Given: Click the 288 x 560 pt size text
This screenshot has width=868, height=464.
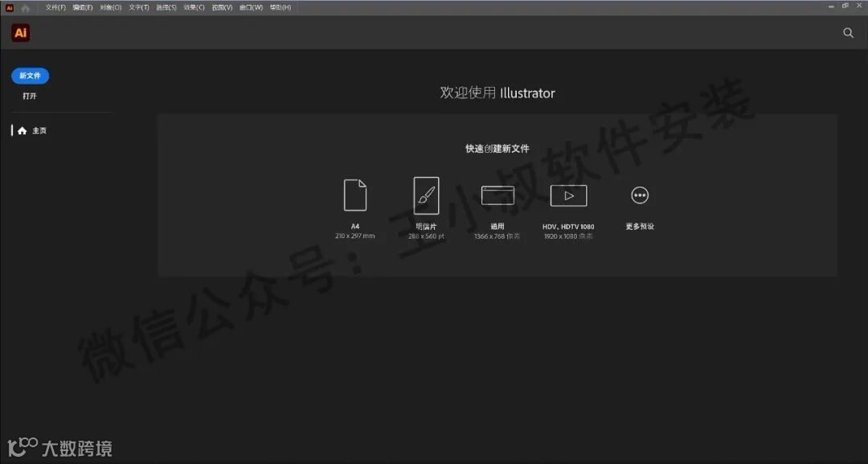Looking at the screenshot, I should pyautogui.click(x=426, y=236).
